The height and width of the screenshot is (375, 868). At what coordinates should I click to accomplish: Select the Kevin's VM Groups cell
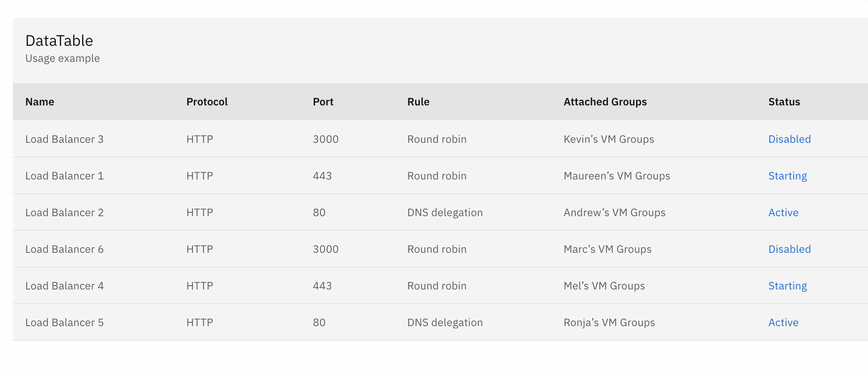(609, 139)
